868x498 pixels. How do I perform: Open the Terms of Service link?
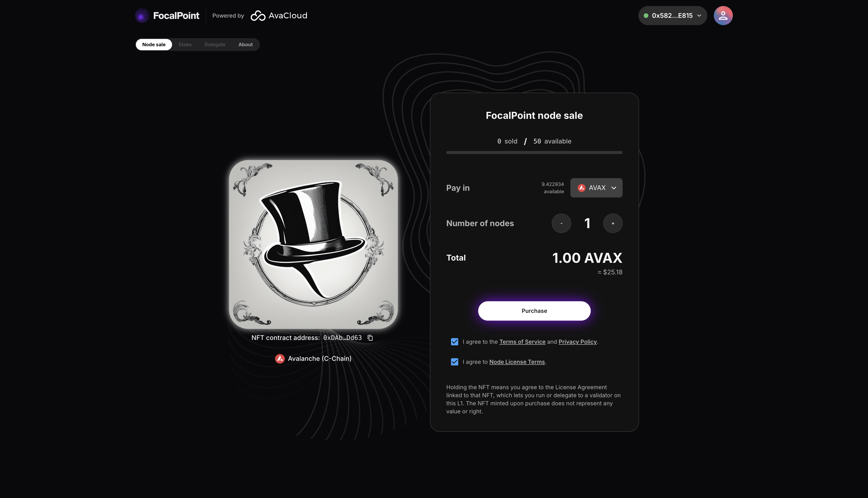(522, 342)
